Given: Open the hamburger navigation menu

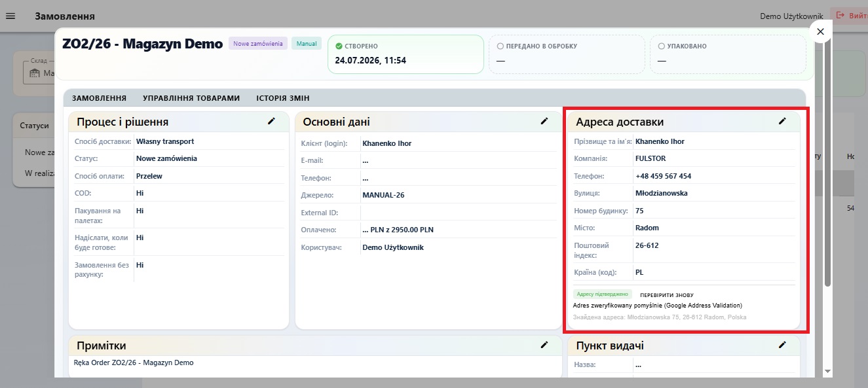Looking at the screenshot, I should [x=10, y=16].
